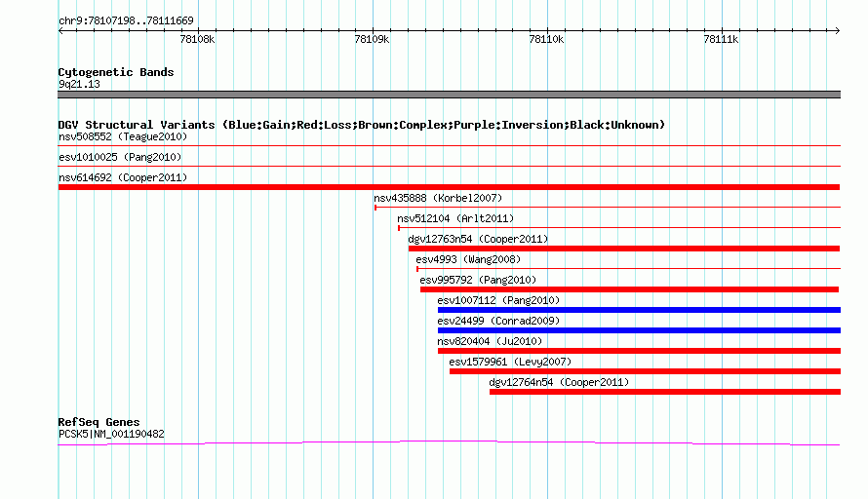868x499 pixels.
Task: Open the RefSeq Genes track title
Action: pyautogui.click(x=99, y=422)
